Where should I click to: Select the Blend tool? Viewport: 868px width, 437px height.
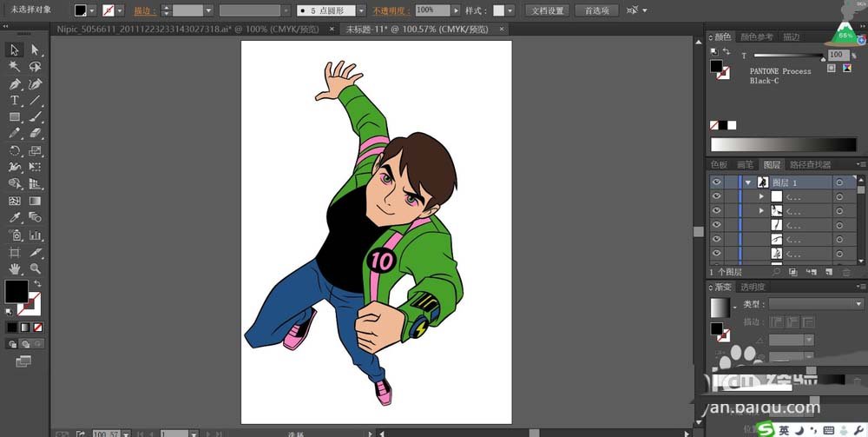tap(35, 218)
